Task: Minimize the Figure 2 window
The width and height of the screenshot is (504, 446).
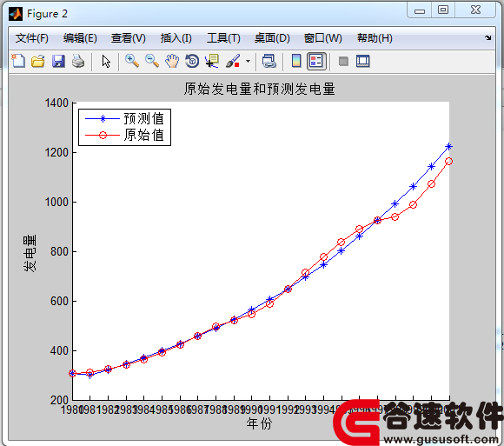Action: (x=420, y=10)
